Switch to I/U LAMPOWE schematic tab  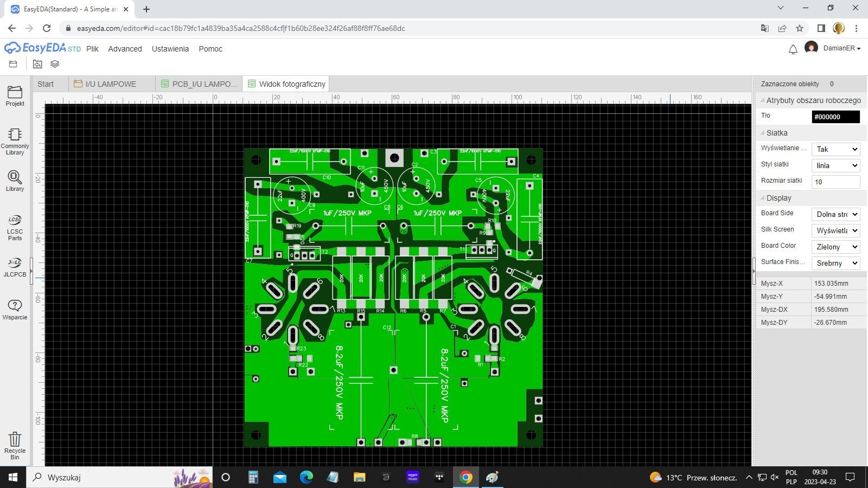111,84
